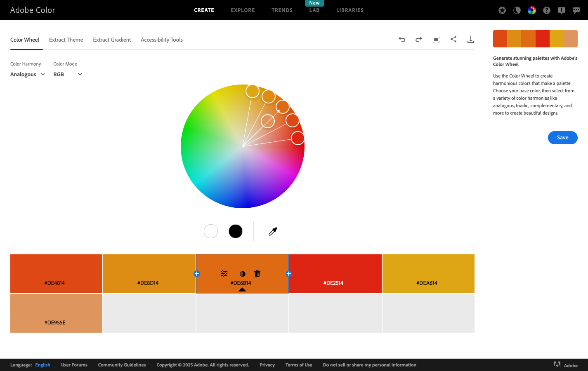Delete the #DE6B14 swatch
Viewport: 588px width, 371px height.
coord(257,273)
